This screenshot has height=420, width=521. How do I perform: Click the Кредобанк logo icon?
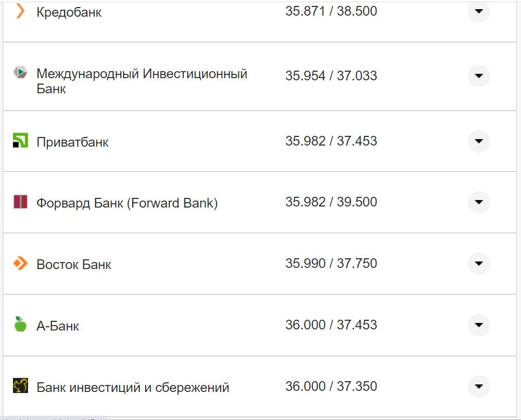click(x=20, y=10)
